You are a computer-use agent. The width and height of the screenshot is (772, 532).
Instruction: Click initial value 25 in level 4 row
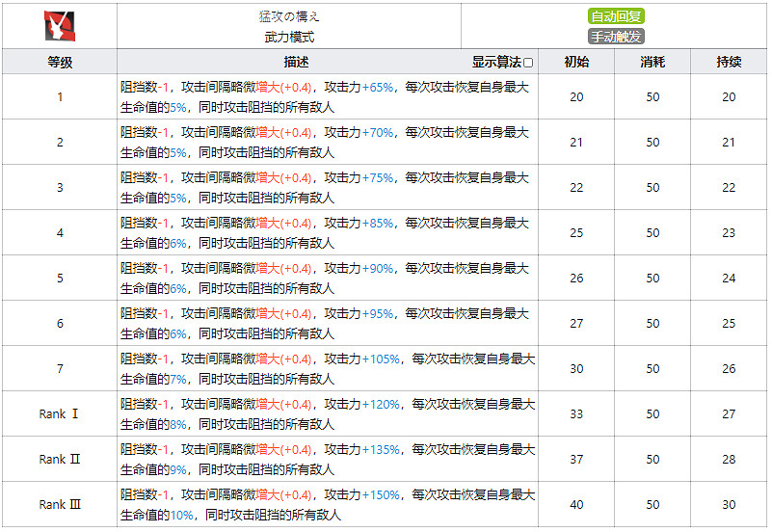coord(576,233)
